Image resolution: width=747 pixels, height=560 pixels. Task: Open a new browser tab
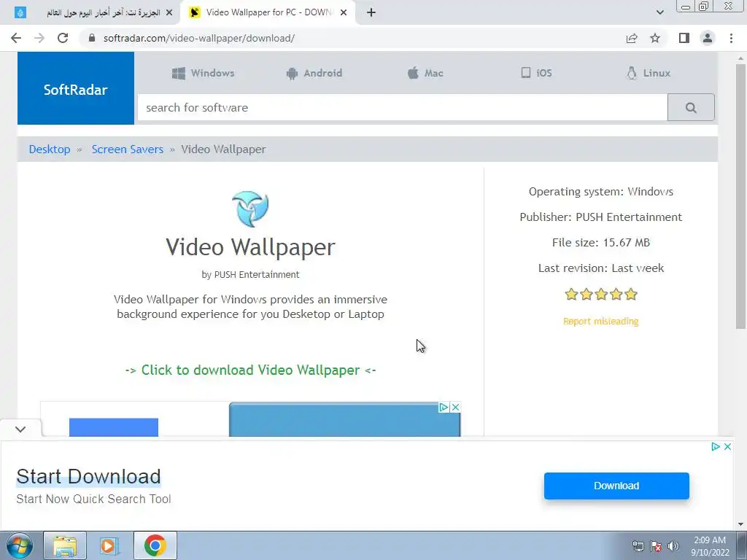click(371, 12)
